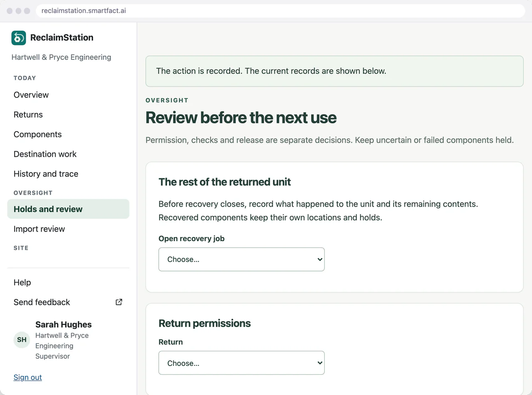Click 'The rest of the returned unit' heading
This screenshot has height=395, width=532.
pyautogui.click(x=225, y=182)
